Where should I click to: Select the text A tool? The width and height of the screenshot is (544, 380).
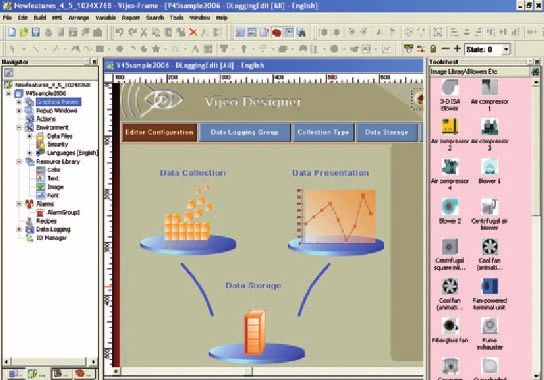[x=195, y=49]
